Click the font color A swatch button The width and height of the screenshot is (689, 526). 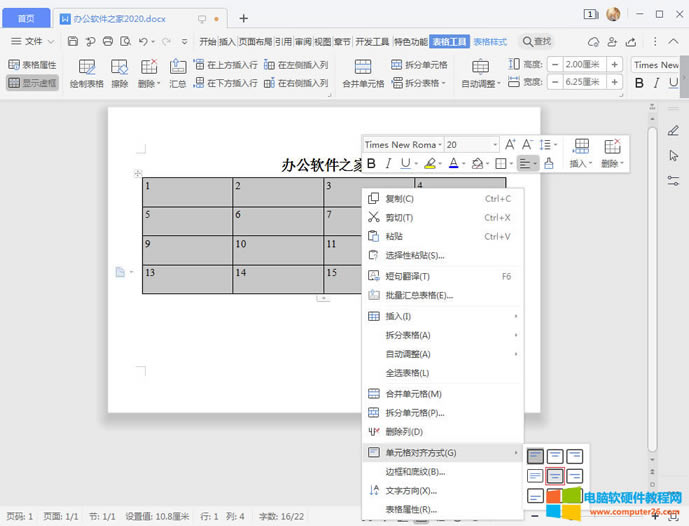[453, 164]
